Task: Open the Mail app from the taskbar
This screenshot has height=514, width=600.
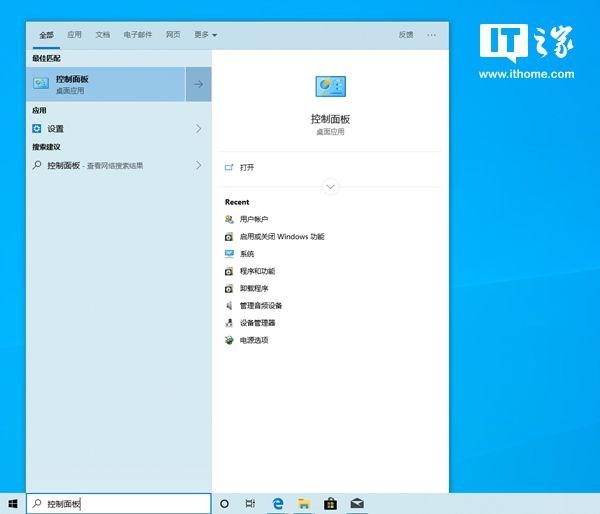Action: 357,504
